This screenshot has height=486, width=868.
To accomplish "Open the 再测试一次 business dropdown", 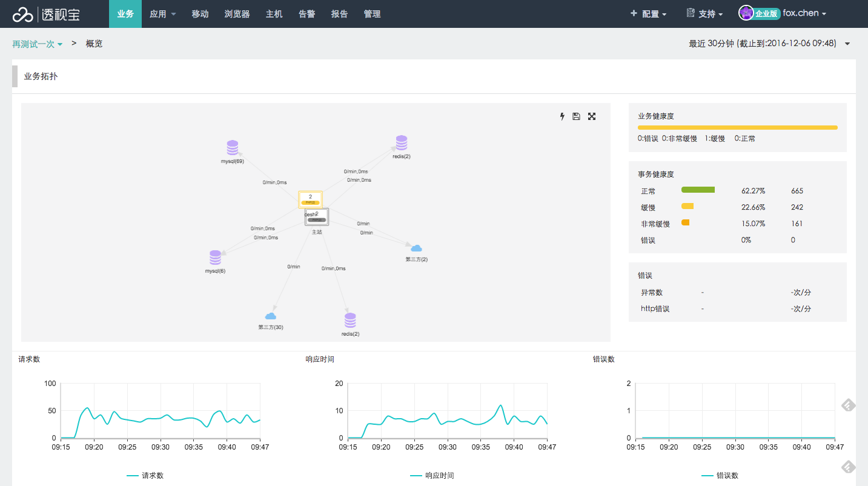I will (x=38, y=44).
